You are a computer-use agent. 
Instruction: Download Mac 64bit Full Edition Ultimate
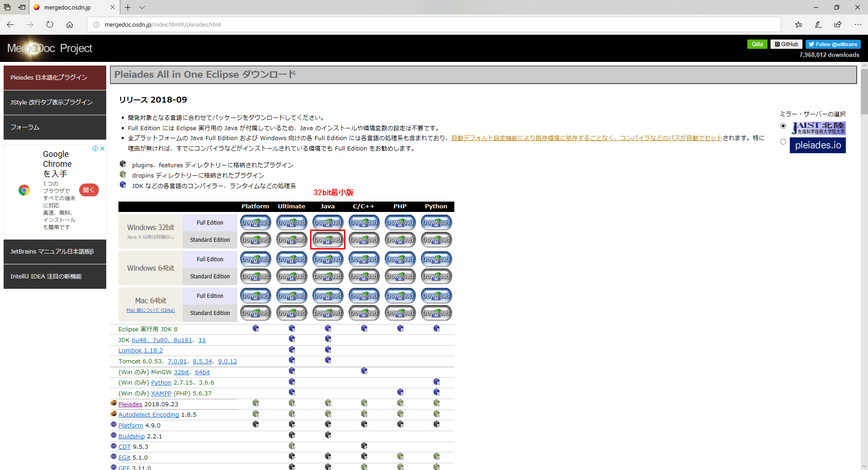point(292,296)
